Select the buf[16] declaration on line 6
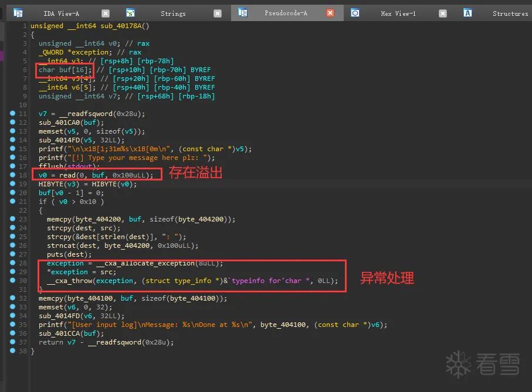This screenshot has height=392, width=532. [65, 70]
